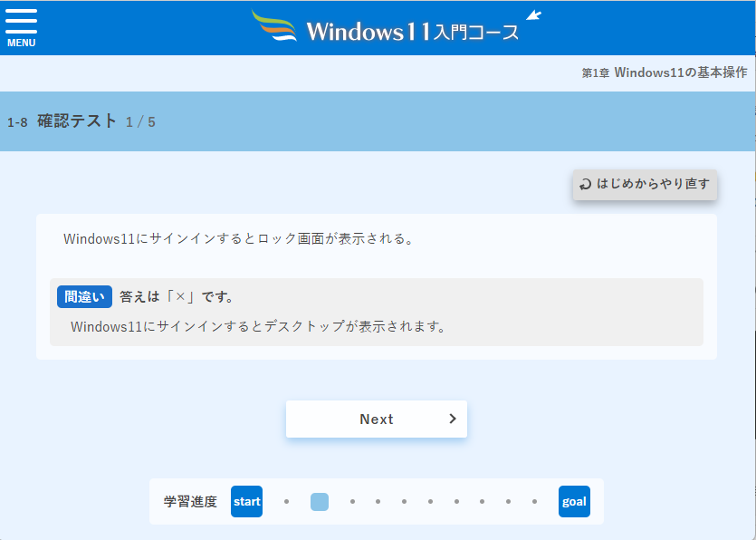Click the はじめからやり直す restart button
The height and width of the screenshot is (540, 756).
tap(645, 184)
